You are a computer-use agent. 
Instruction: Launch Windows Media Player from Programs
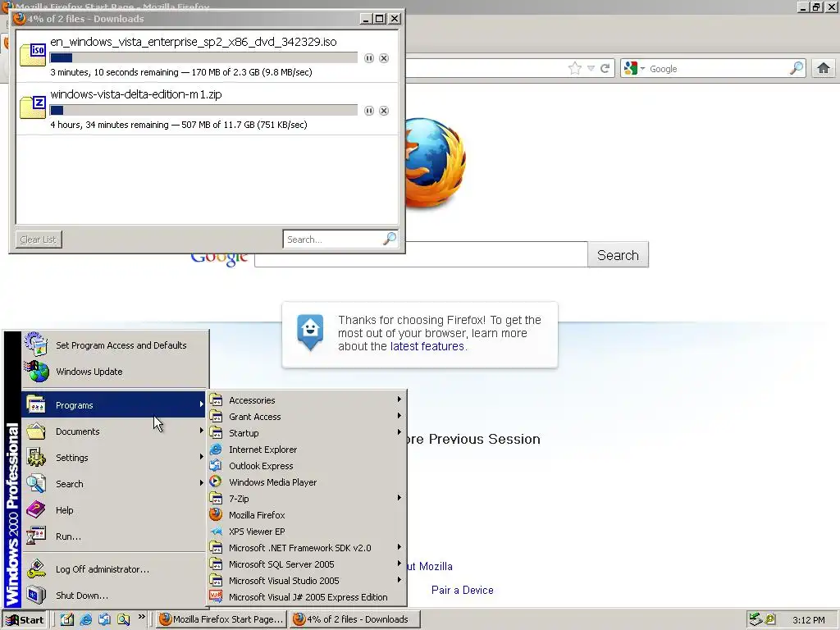(x=308, y=482)
